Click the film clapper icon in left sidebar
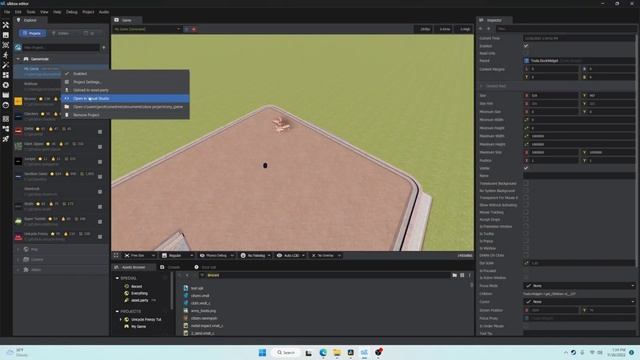 tap(6, 95)
